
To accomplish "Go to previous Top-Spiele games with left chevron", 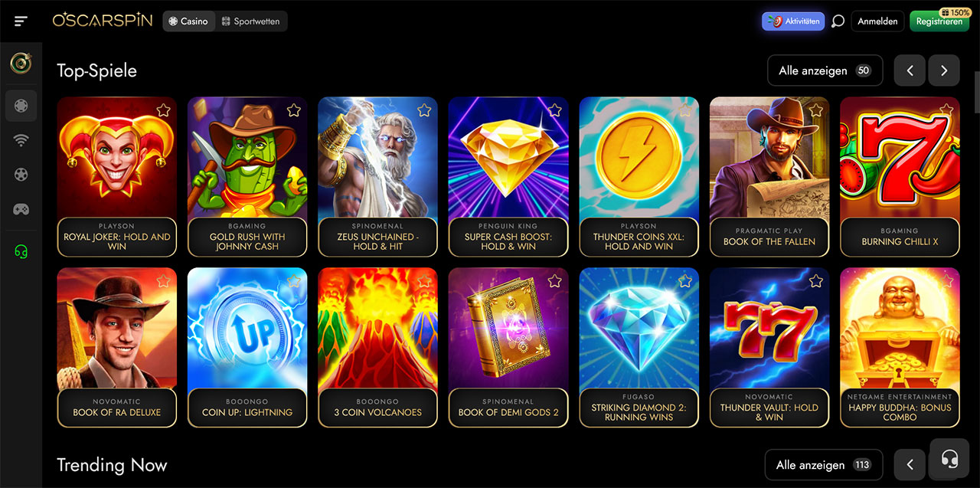I will pyautogui.click(x=910, y=70).
